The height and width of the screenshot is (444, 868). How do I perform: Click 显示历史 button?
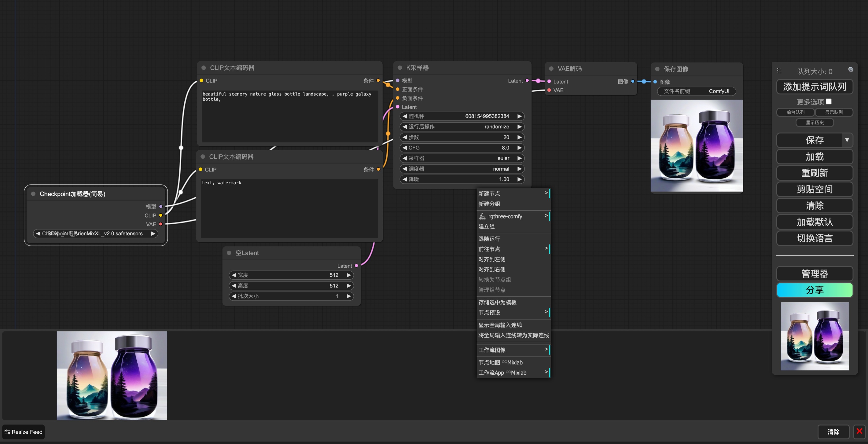coord(815,122)
